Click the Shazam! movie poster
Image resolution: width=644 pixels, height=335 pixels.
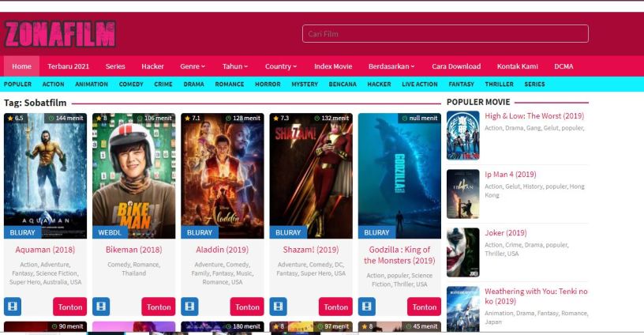pyautogui.click(x=311, y=175)
